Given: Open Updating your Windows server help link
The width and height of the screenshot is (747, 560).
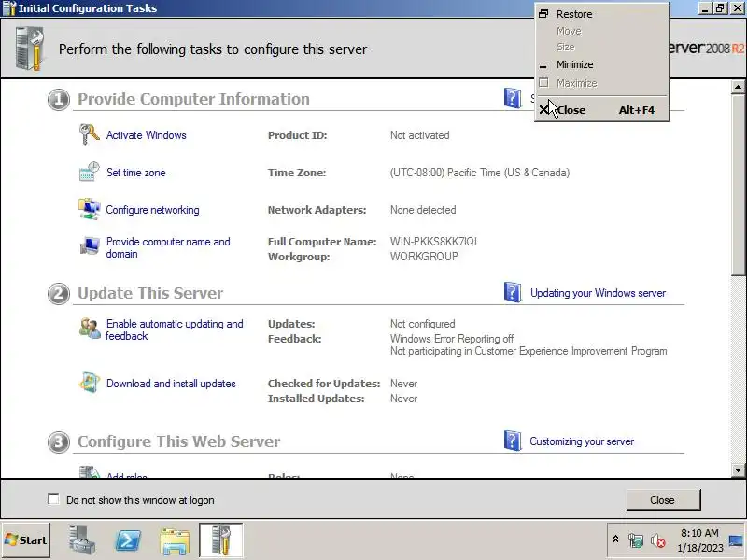Looking at the screenshot, I should [598, 293].
